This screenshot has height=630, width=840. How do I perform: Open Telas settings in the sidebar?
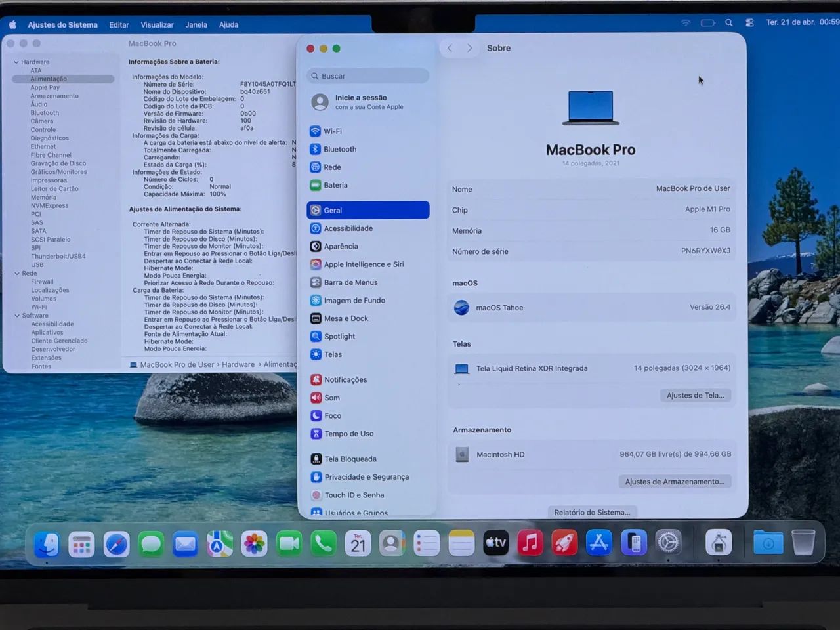[367, 354]
